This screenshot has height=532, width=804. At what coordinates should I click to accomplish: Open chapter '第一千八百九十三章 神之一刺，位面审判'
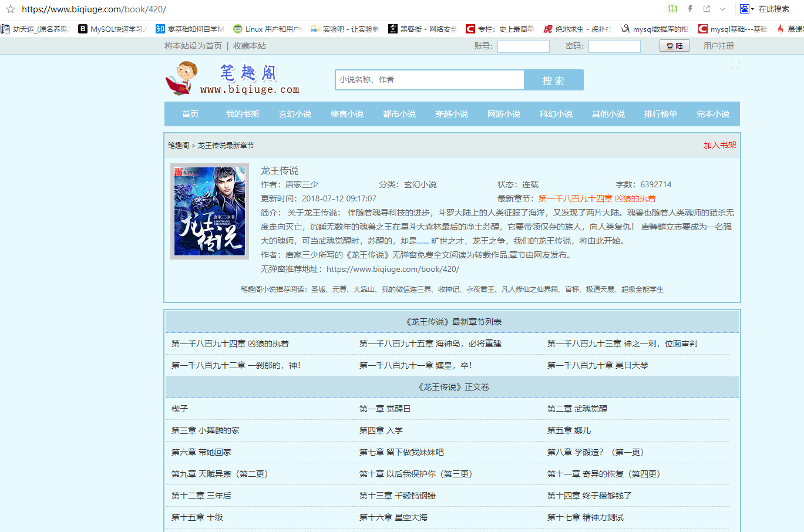623,344
